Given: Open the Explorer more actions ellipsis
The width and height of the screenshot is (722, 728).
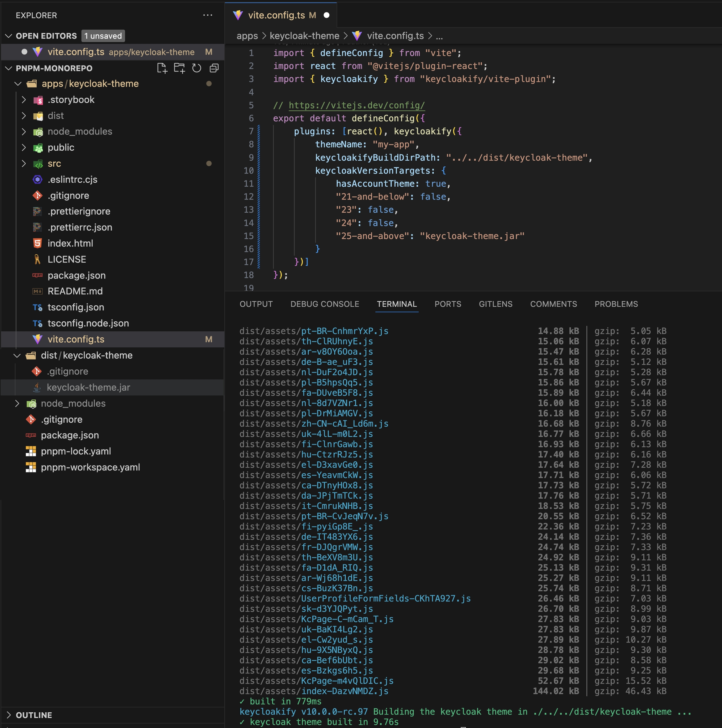Looking at the screenshot, I should click(x=207, y=15).
